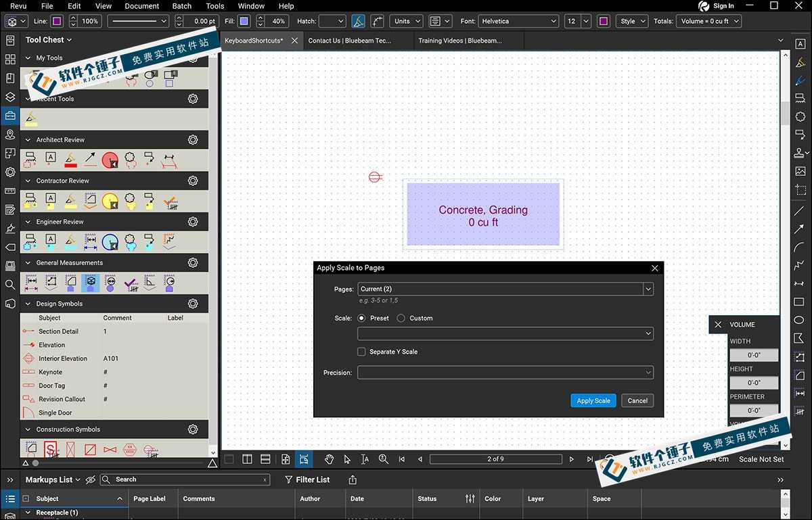The image size is (812, 520).
Task: Open Design Symbols toolset settings gear
Action: [193, 304]
